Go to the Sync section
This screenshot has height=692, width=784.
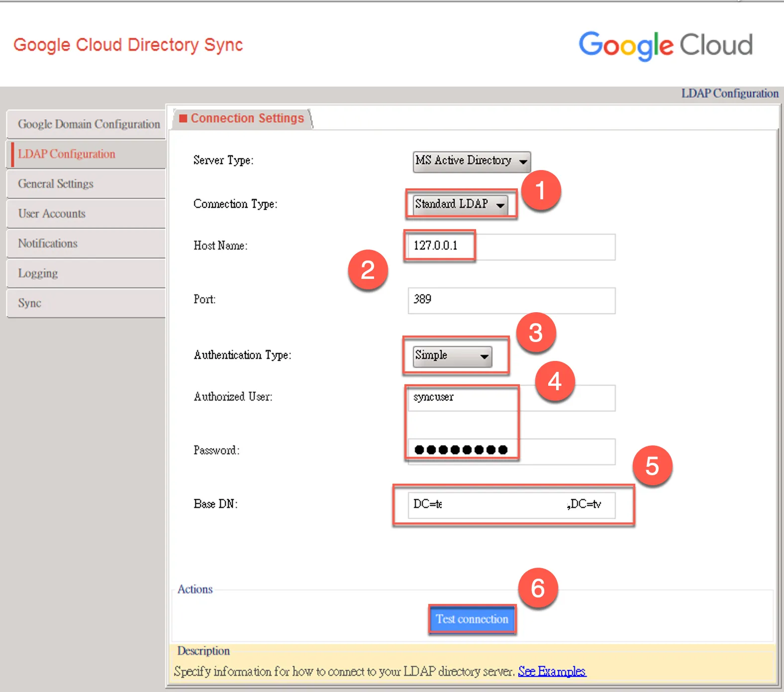click(x=86, y=303)
